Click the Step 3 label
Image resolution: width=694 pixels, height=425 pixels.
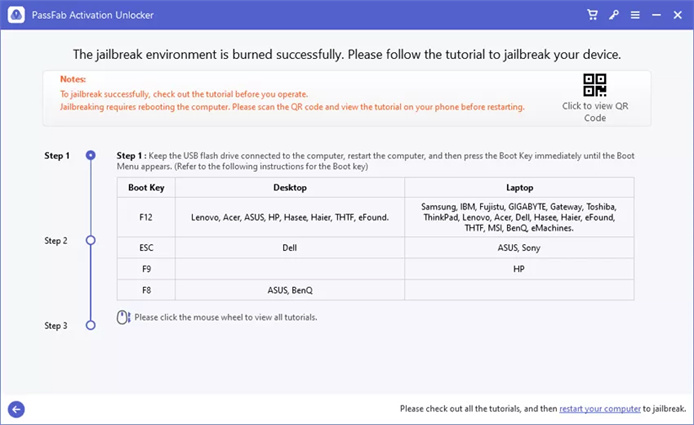(x=56, y=325)
